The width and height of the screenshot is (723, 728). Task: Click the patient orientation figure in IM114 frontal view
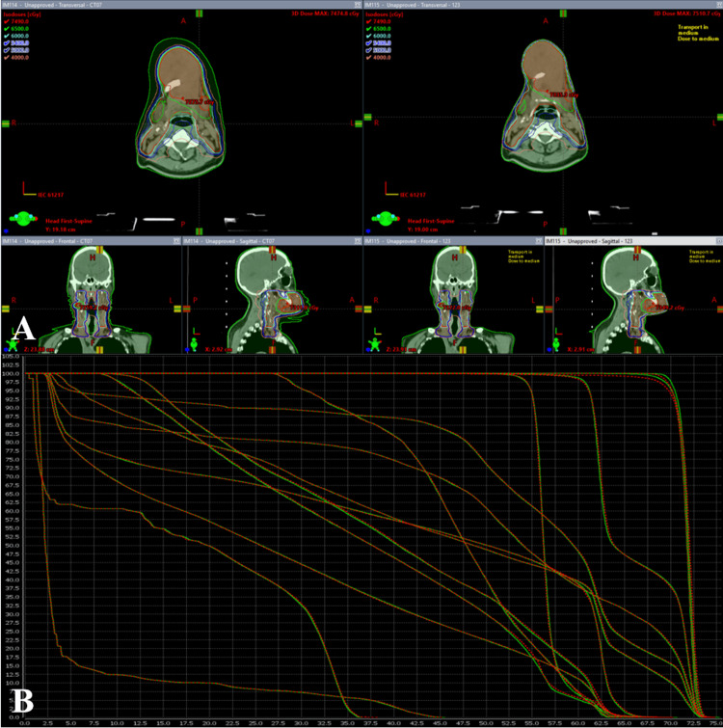coord(13,344)
